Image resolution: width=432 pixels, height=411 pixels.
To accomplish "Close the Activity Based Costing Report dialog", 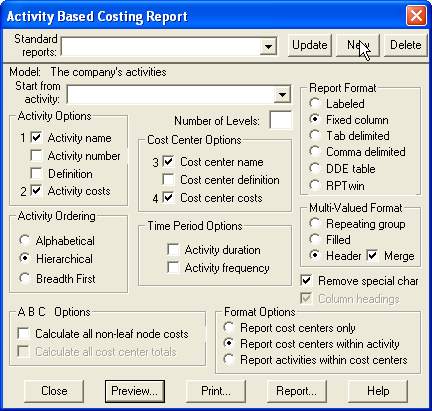I will point(416,15).
